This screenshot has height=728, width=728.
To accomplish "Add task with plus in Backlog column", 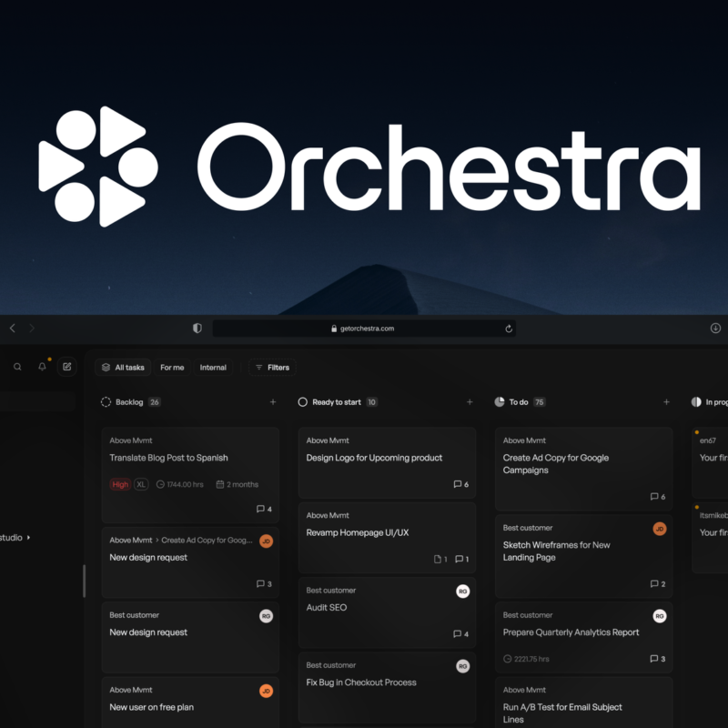I will (x=273, y=402).
